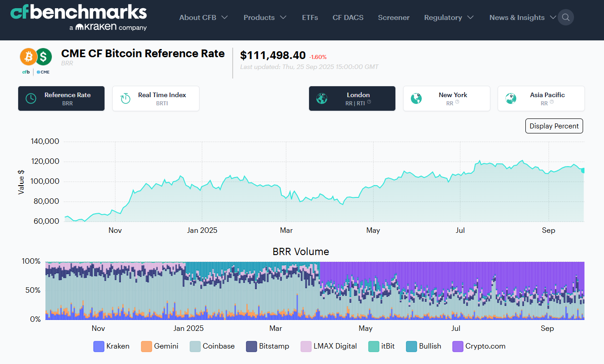Go to the Screener page

394,18
